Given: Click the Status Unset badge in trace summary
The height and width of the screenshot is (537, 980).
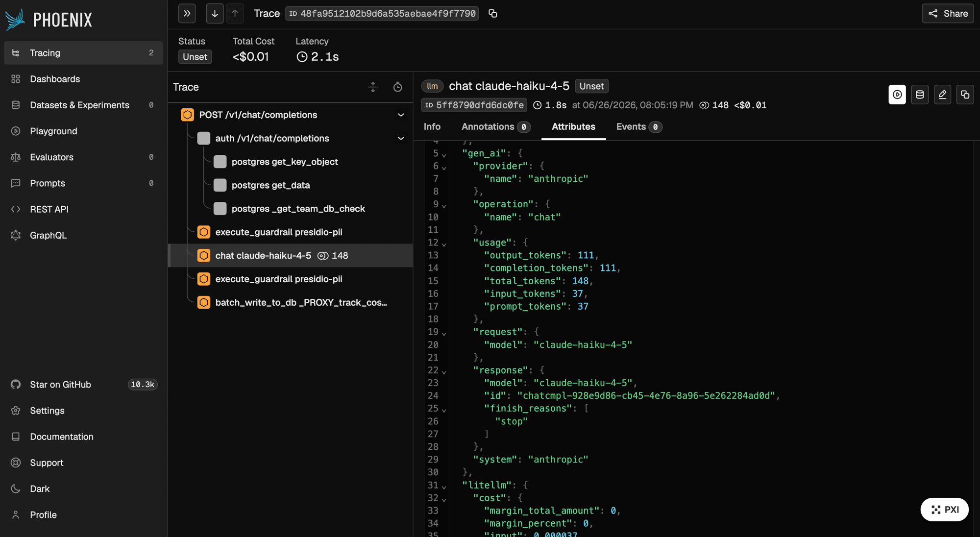Looking at the screenshot, I should (195, 57).
